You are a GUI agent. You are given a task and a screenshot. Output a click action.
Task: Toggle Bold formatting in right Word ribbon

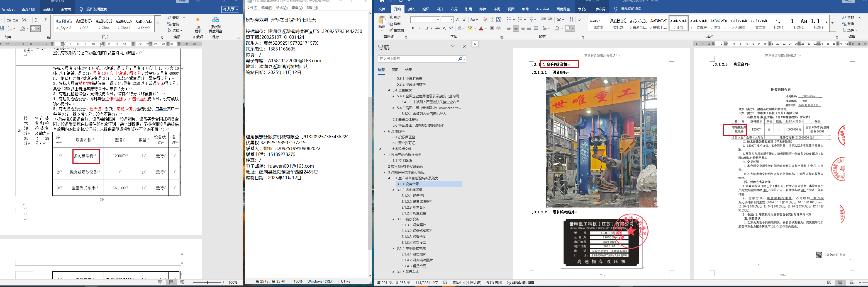(413, 28)
